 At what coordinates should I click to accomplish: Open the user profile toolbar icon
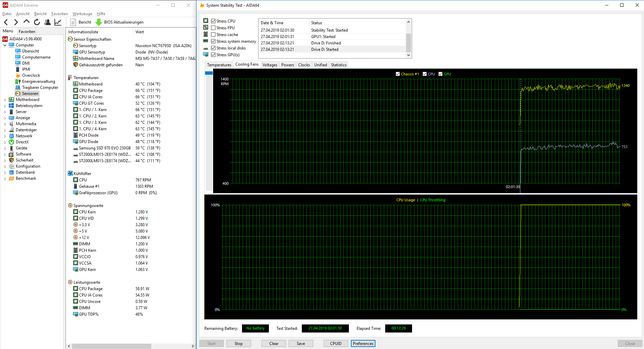(47, 22)
